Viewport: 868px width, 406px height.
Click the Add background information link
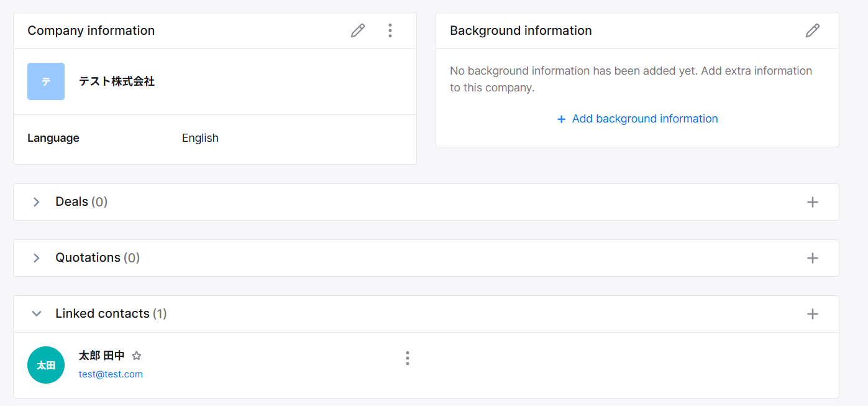(x=644, y=119)
